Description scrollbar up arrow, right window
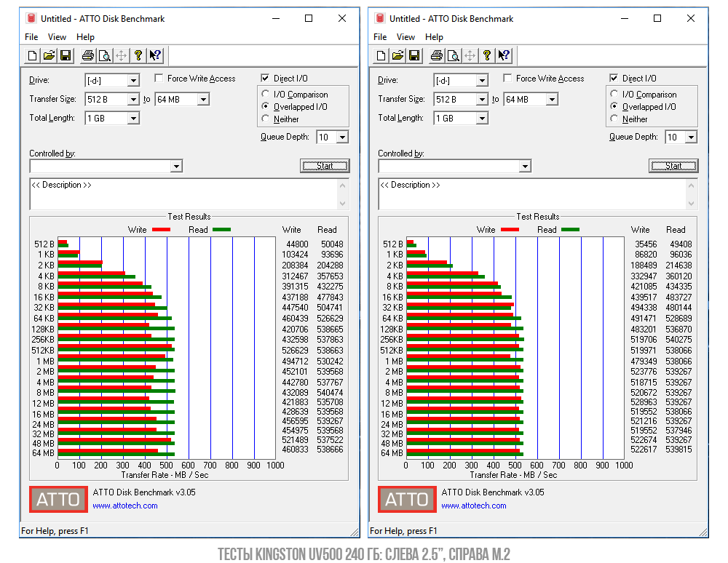The image size is (728, 563). click(692, 185)
